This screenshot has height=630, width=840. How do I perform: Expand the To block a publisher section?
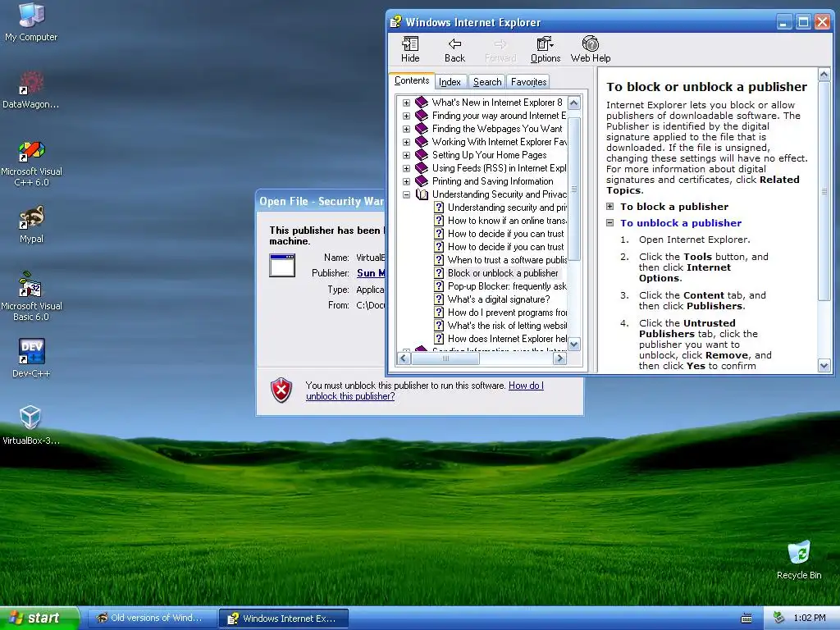pos(609,206)
